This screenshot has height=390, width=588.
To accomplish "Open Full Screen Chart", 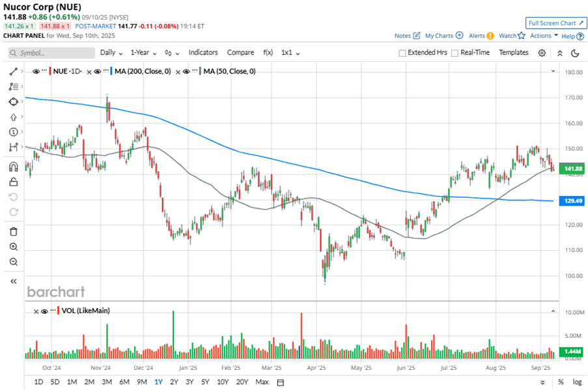I will [x=556, y=23].
